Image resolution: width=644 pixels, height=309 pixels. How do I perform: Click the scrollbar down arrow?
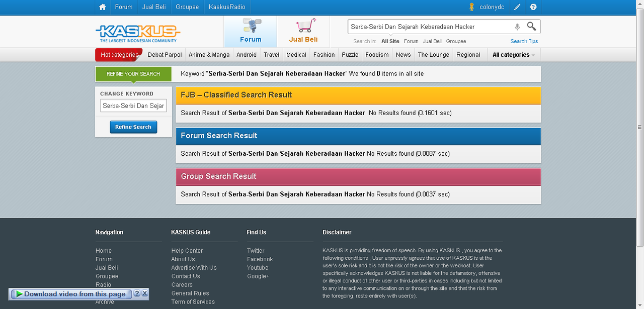pos(640,304)
